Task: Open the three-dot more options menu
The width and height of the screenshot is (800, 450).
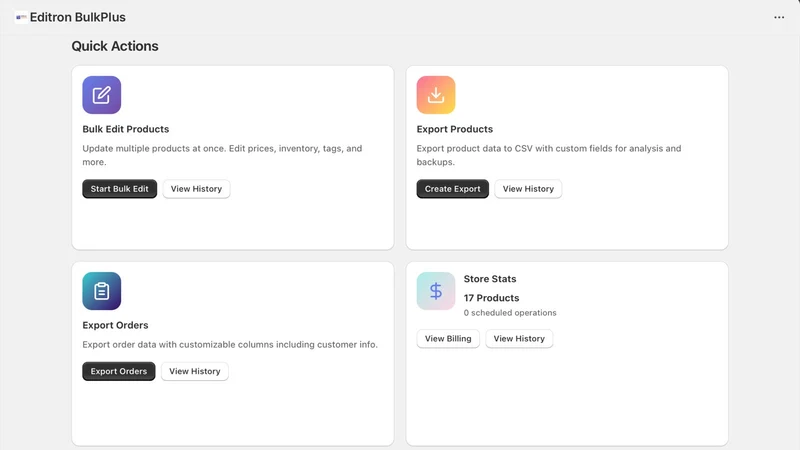Action: point(779,17)
